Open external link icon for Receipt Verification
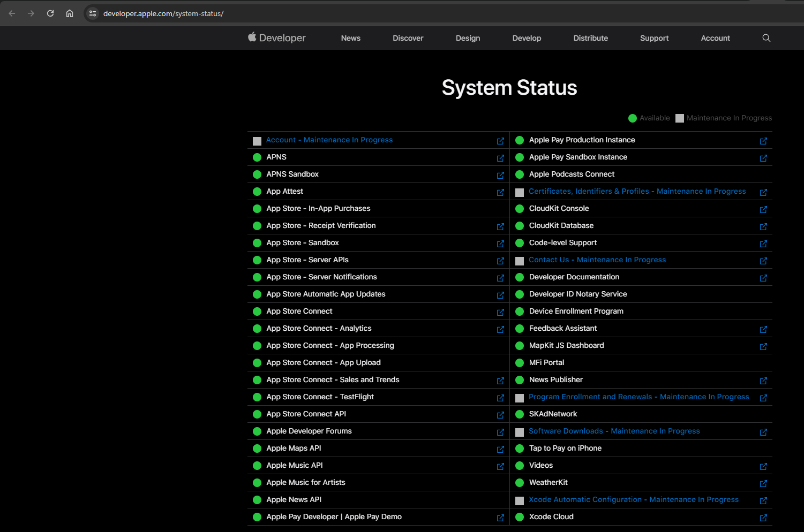Image resolution: width=804 pixels, height=532 pixels. 500,226
